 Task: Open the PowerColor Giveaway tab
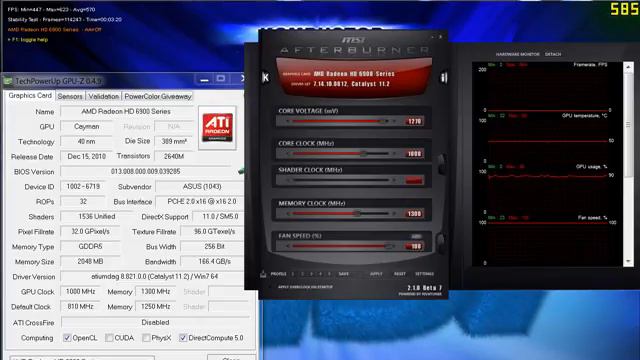tap(158, 96)
